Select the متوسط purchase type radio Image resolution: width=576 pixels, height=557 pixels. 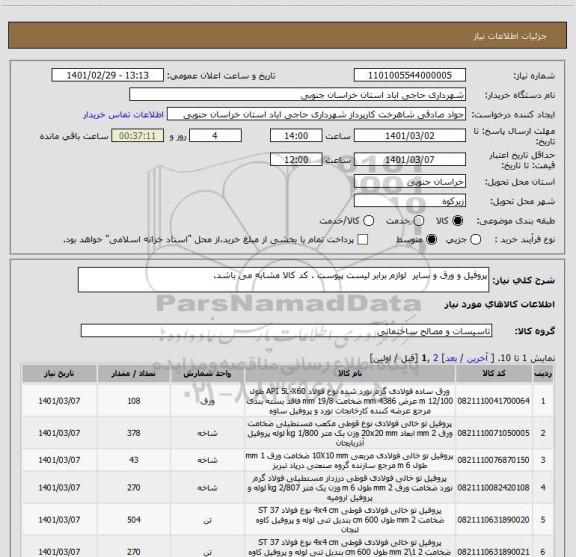click(431, 240)
